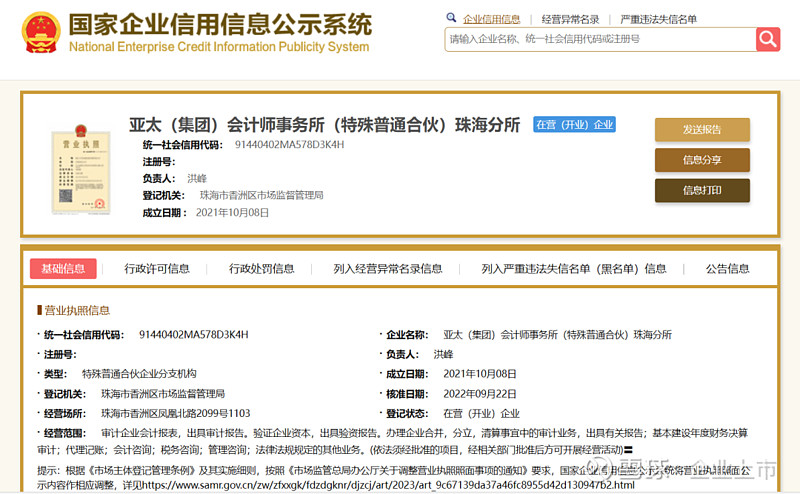The width and height of the screenshot is (800, 494).
Task: Select the 严重违法失信名单 search category
Action: [x=658, y=19]
